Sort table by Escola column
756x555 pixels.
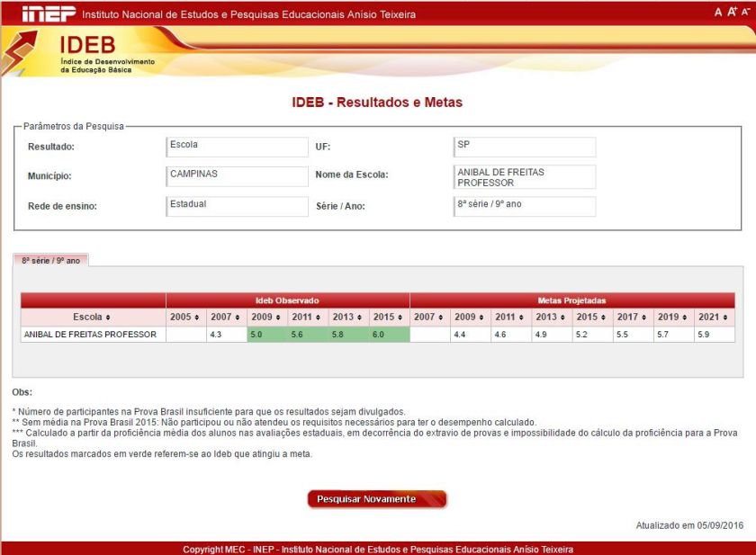tap(93, 317)
